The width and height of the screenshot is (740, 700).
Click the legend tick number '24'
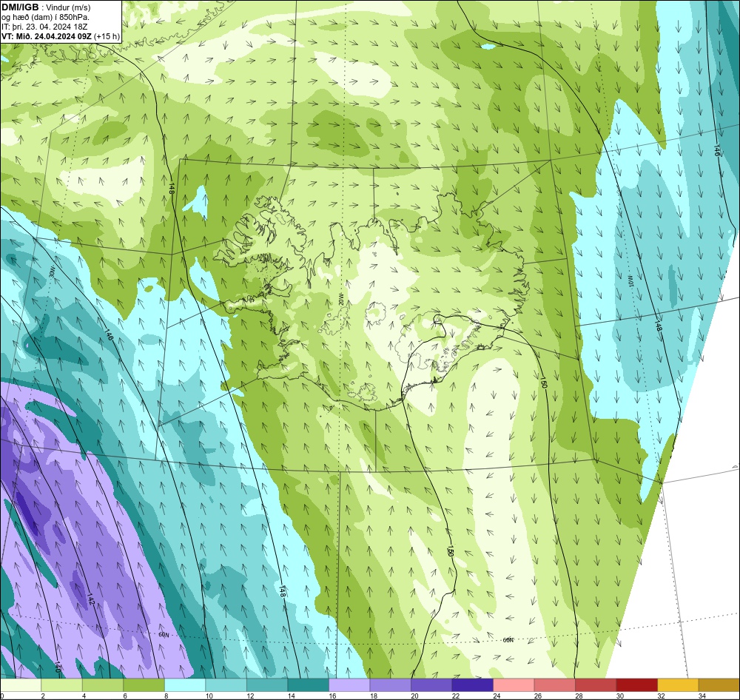pyautogui.click(x=497, y=696)
